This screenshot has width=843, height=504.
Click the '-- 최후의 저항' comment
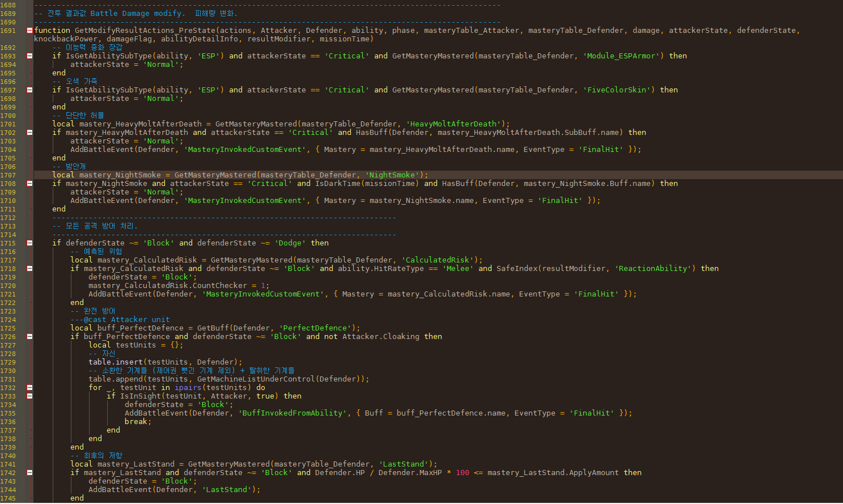tap(96, 456)
